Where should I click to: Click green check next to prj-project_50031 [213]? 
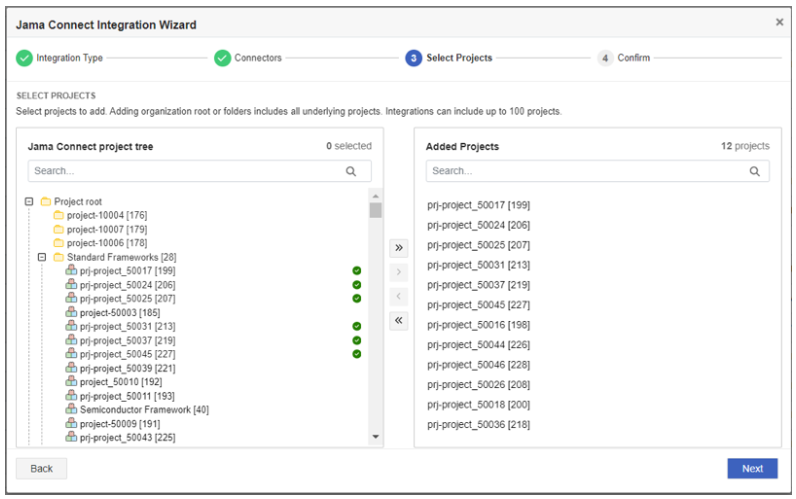[357, 326]
